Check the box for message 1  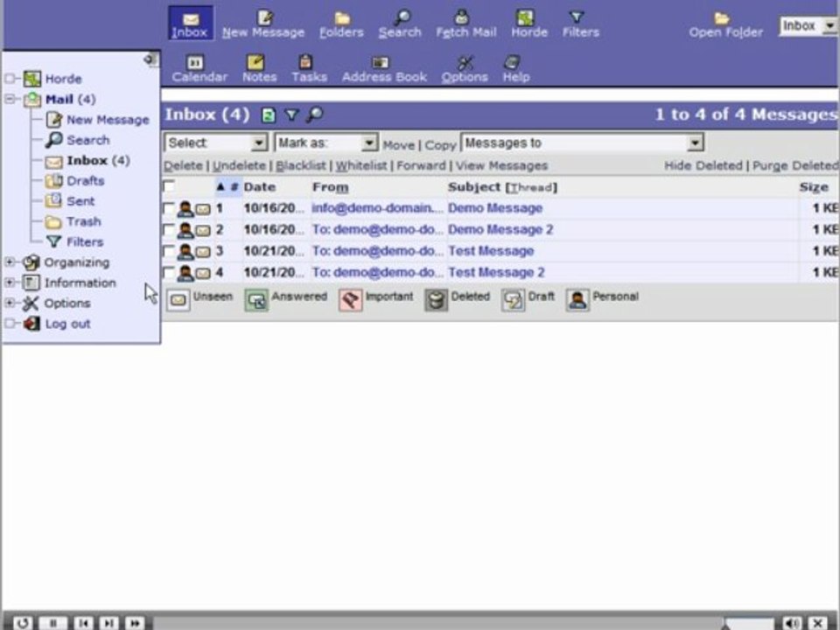click(x=169, y=208)
